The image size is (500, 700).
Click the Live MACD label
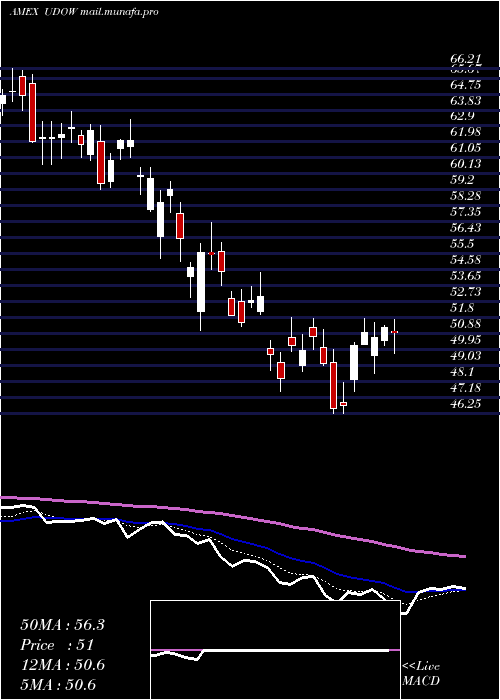pos(421,673)
